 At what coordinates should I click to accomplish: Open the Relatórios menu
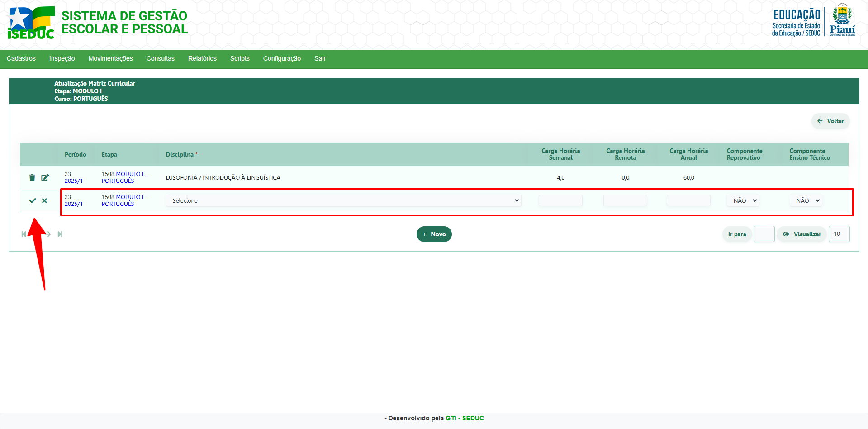pos(202,58)
